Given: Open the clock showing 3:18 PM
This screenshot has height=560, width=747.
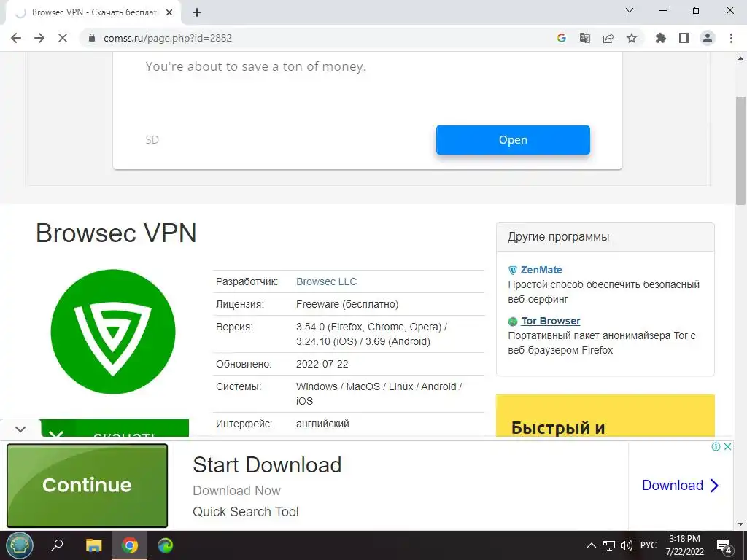Looking at the screenshot, I should pyautogui.click(x=684, y=545).
